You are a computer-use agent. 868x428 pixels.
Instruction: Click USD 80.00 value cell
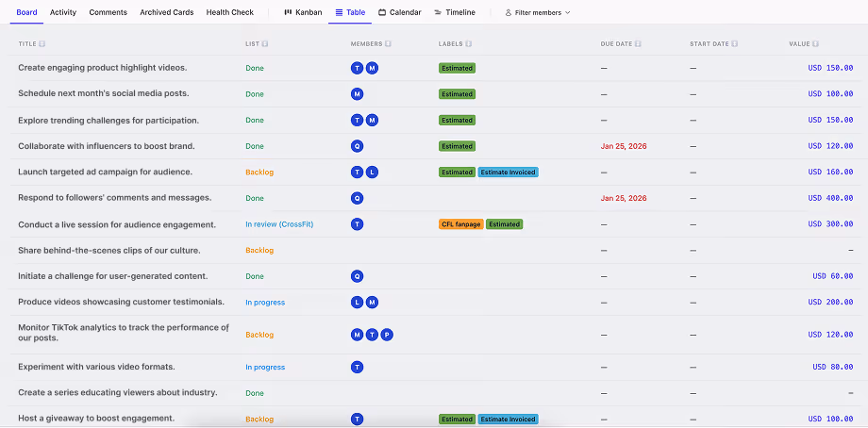(x=832, y=367)
